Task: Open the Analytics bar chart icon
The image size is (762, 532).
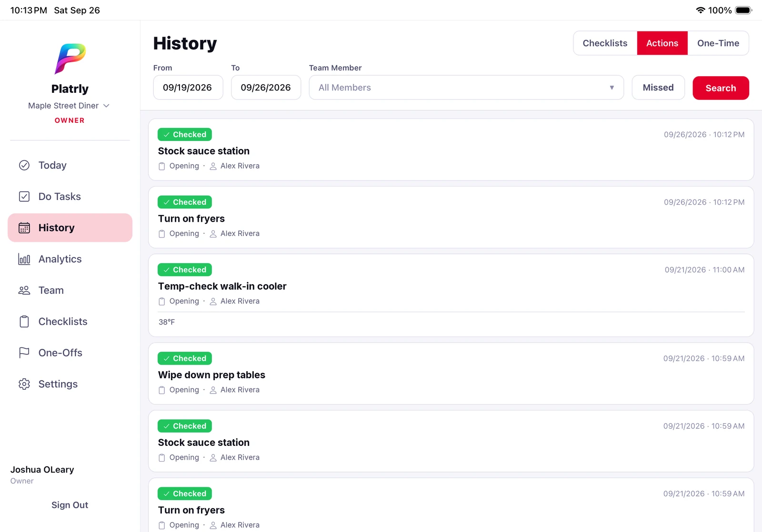Action: 24,259
